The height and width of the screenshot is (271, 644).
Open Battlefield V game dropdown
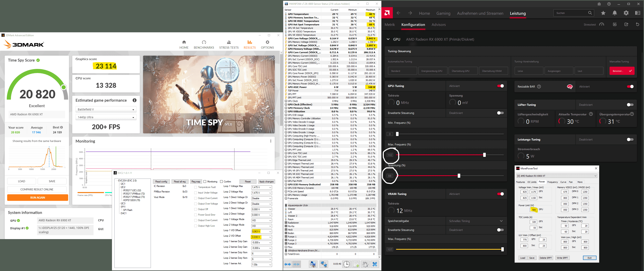coord(106,109)
